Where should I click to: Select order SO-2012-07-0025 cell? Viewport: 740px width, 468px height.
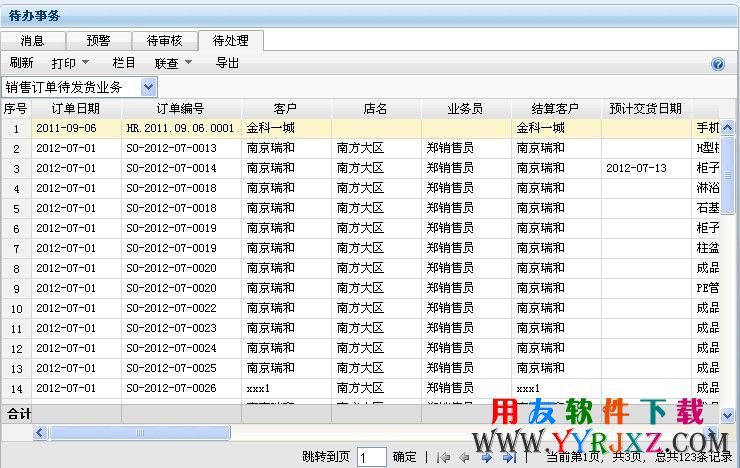tap(181, 368)
